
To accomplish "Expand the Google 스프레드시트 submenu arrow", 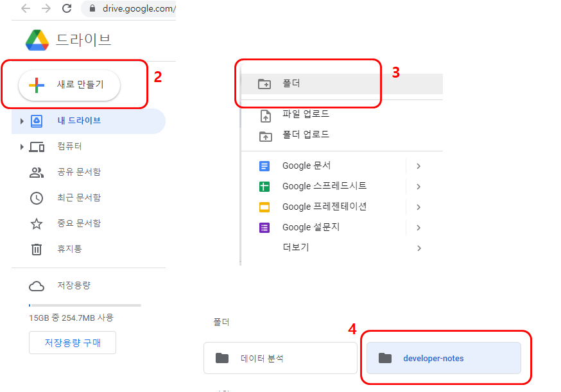I will point(419,187).
